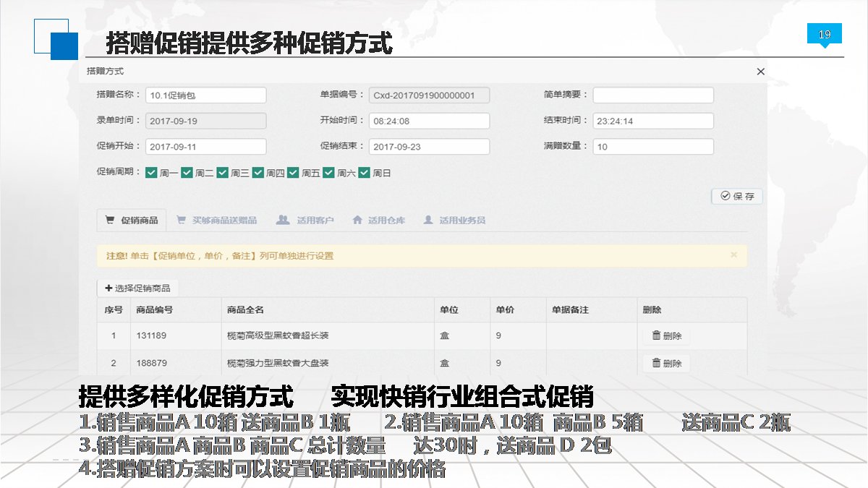Dismiss the yellow 注意 notice bar
This screenshot has height=488, width=868.
(733, 255)
